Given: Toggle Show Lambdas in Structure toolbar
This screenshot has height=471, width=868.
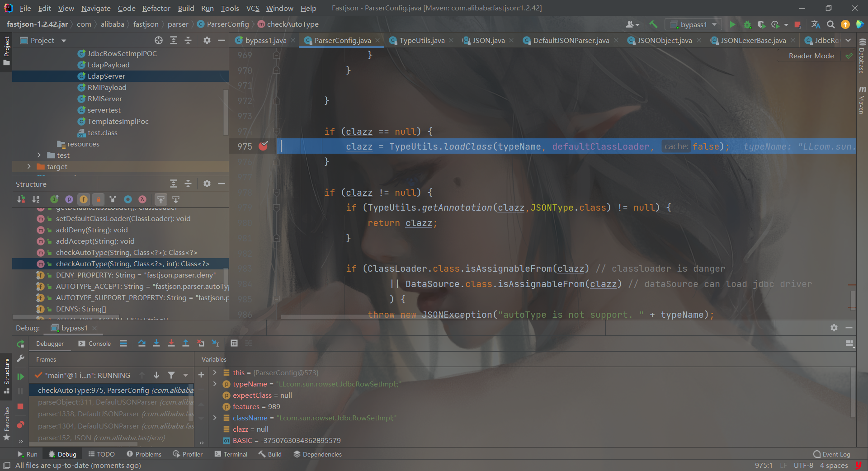Looking at the screenshot, I should click(142, 199).
